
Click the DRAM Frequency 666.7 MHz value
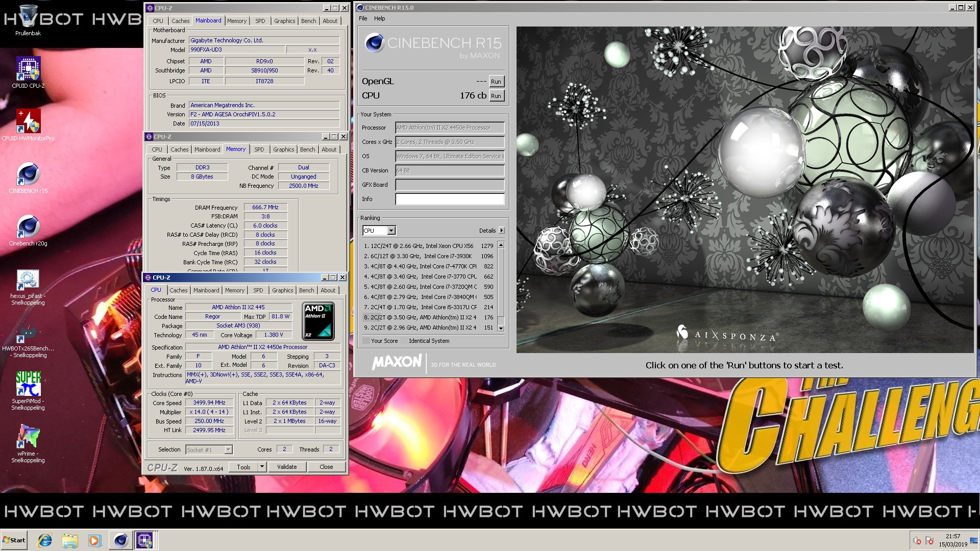point(265,208)
